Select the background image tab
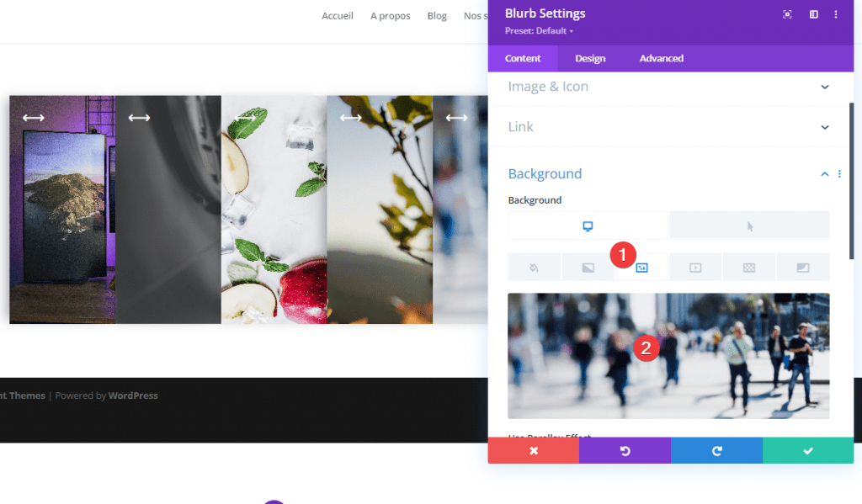The height and width of the screenshot is (504, 862). point(641,268)
